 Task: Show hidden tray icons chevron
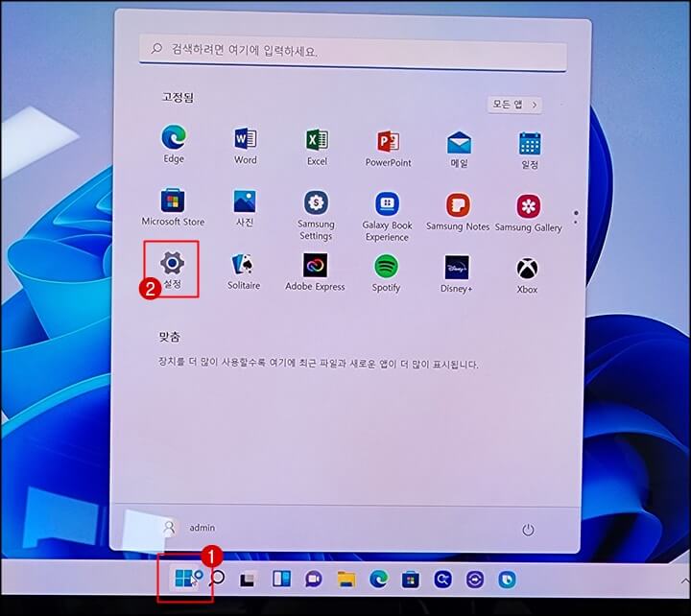pyautogui.click(x=685, y=581)
